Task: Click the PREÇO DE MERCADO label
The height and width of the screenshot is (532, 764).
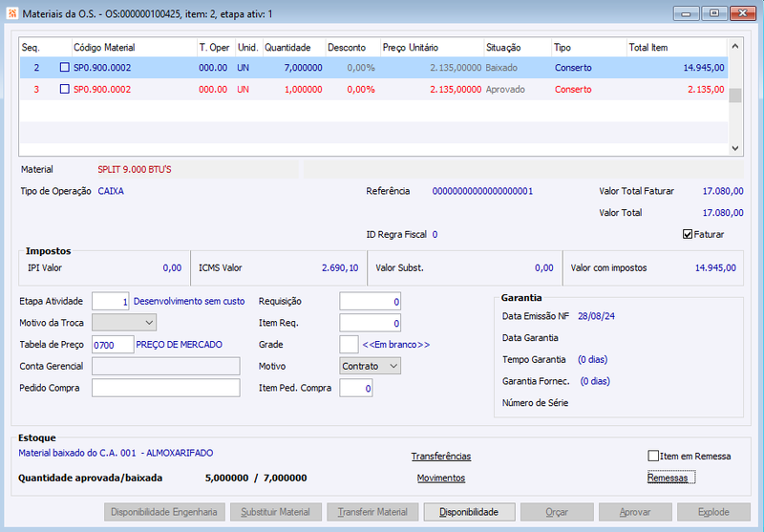Action: click(179, 345)
